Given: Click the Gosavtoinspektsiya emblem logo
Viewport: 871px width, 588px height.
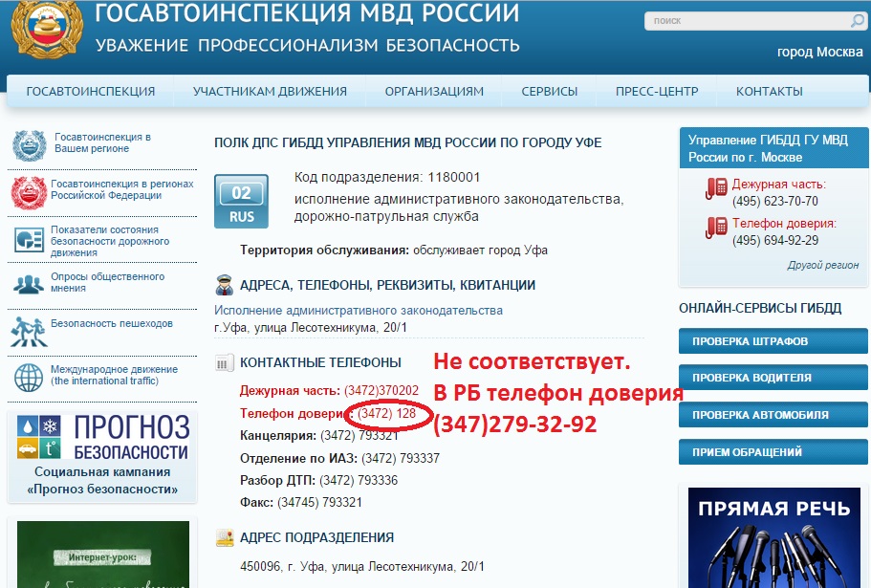Looking at the screenshot, I should point(47,28).
